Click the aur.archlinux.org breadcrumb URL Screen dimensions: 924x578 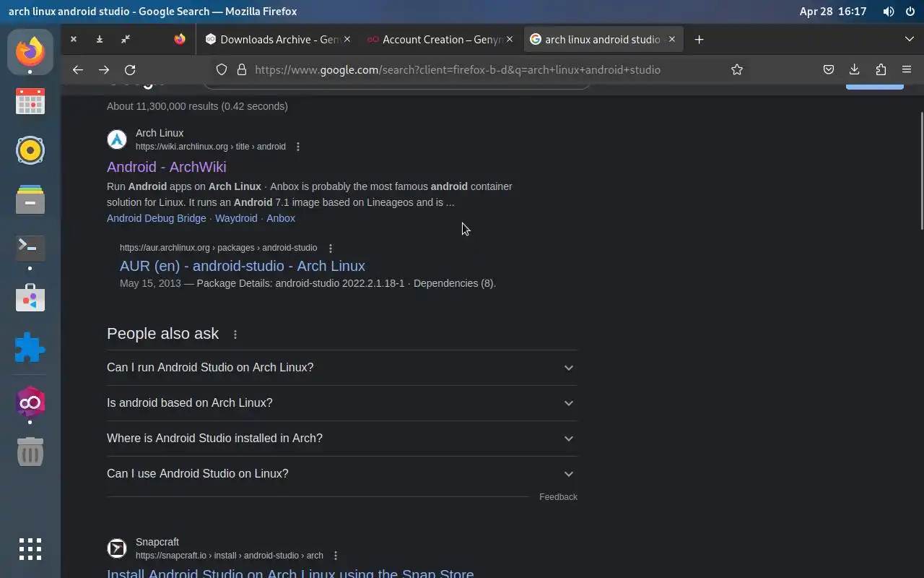219,248
